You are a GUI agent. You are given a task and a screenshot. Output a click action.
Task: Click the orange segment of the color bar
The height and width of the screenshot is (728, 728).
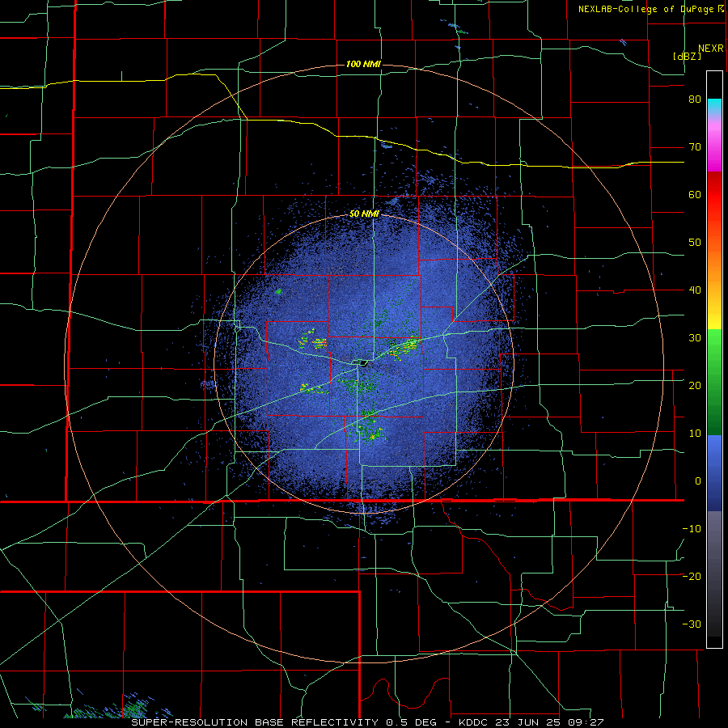[714, 260]
